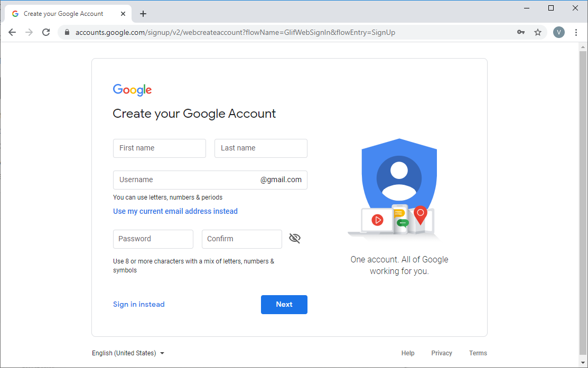Click the Next button
The height and width of the screenshot is (368, 588).
point(284,304)
